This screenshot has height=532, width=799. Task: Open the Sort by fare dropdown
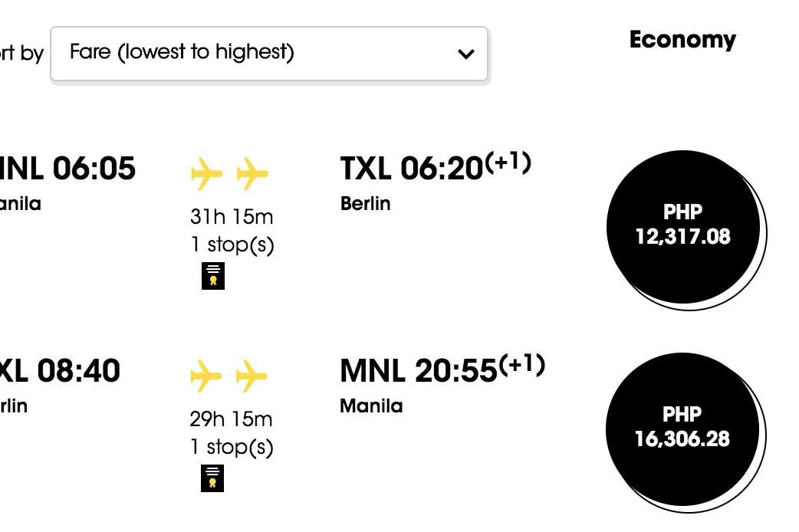coord(268,54)
